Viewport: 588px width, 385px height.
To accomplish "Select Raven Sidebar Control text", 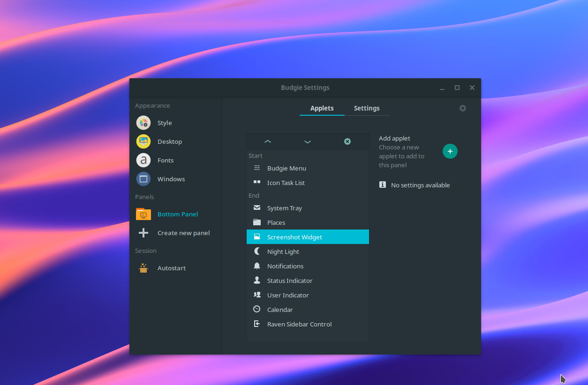I will 300,325.
